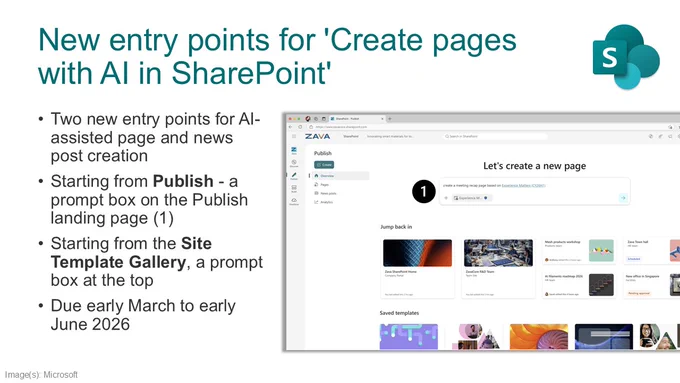680x383 pixels.
Task: Select the purple pipes saved template
Action: click(x=409, y=336)
